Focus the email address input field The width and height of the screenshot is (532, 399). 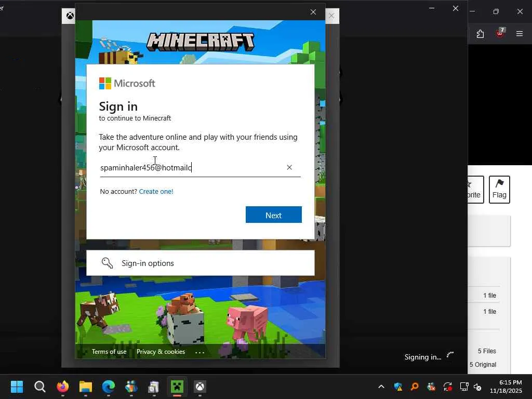tap(200, 168)
